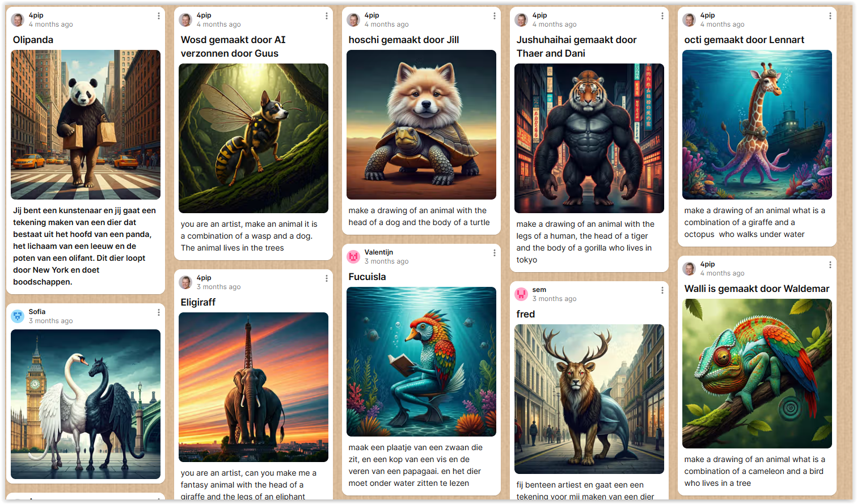Click the Eligiraff post title
Screen dimensions: 857x504
point(198,302)
